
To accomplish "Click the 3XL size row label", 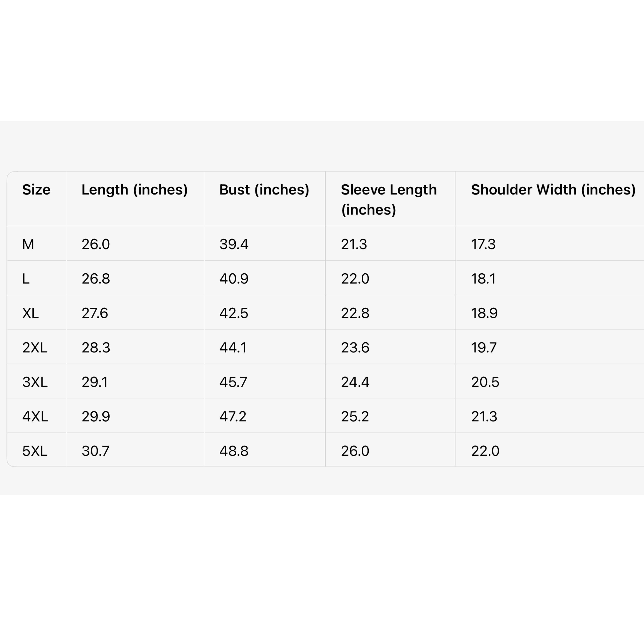I will pyautogui.click(x=35, y=382).
